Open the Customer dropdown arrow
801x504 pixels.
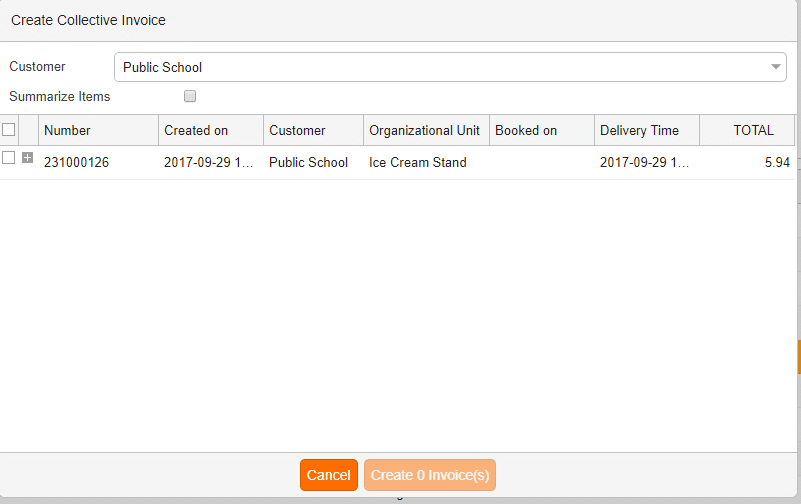(775, 67)
